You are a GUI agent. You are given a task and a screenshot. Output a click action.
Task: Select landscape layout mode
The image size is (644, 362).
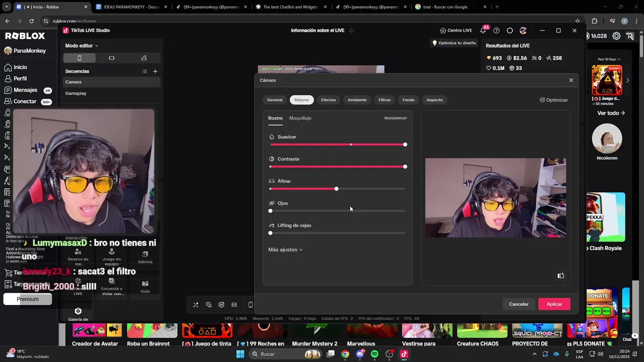click(x=112, y=58)
